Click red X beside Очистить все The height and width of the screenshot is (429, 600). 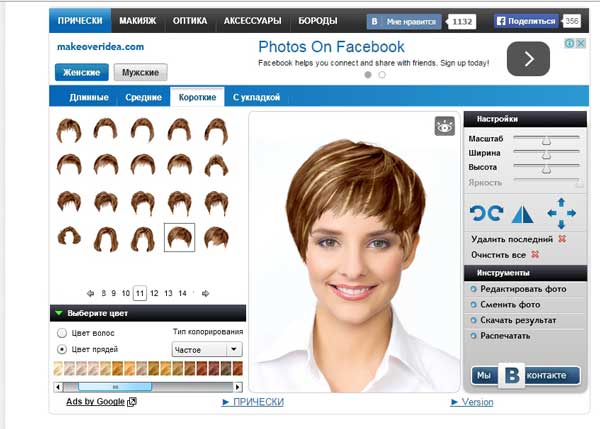[x=537, y=256]
